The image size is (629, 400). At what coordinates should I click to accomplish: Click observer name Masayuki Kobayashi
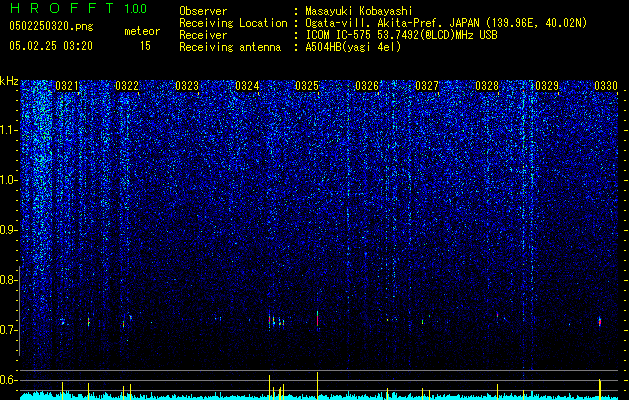(359, 11)
